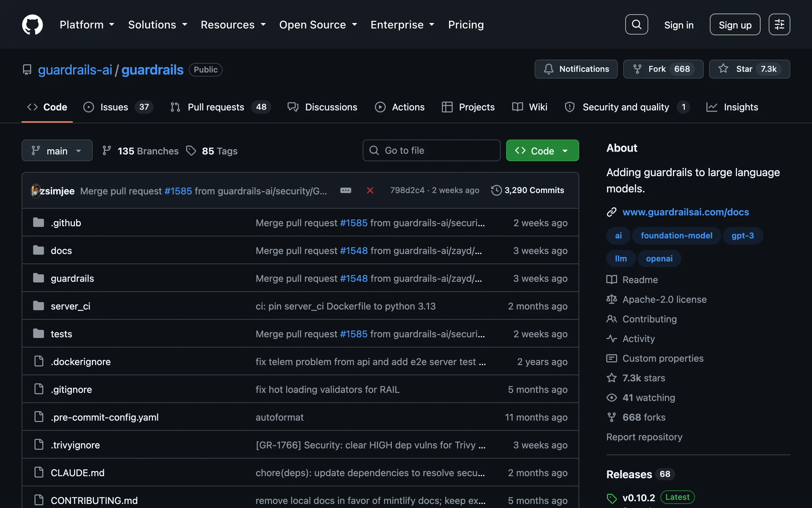Open the Discussions tab
Screen dimensions: 812x508
pos(322,107)
